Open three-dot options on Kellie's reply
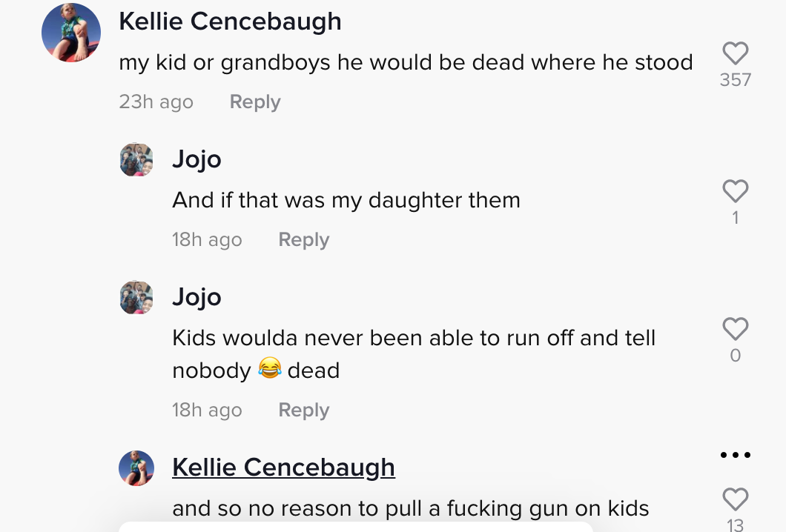Screen dimensions: 786x532 [736, 455]
